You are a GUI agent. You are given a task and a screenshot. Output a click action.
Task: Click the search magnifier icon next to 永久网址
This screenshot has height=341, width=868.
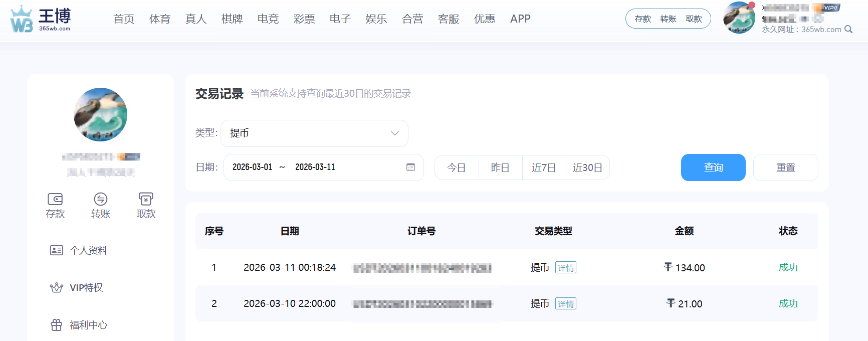[x=848, y=30]
